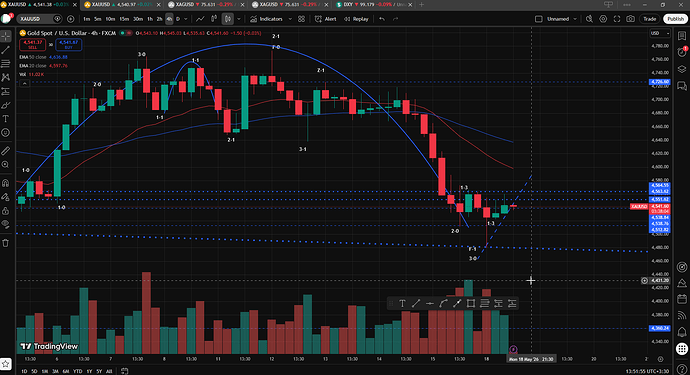Open the Indicators menu
The width and height of the screenshot is (690, 375).
[x=267, y=19]
